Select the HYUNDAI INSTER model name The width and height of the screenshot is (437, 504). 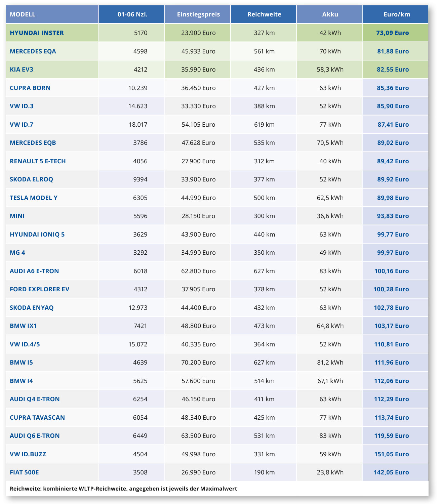37,33
